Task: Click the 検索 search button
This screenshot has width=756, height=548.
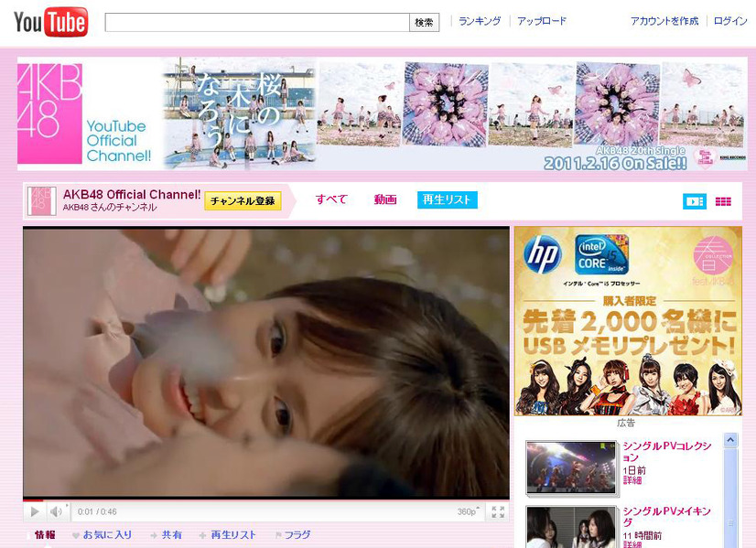Action: (x=425, y=22)
